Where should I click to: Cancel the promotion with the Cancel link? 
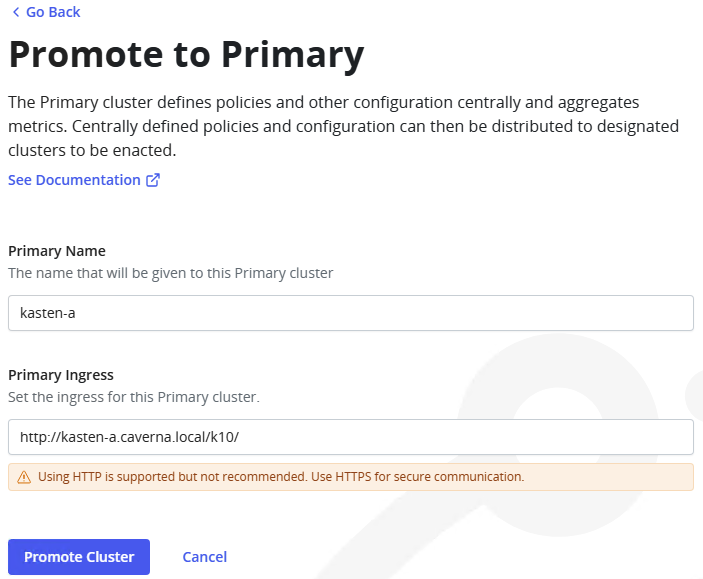click(x=204, y=557)
